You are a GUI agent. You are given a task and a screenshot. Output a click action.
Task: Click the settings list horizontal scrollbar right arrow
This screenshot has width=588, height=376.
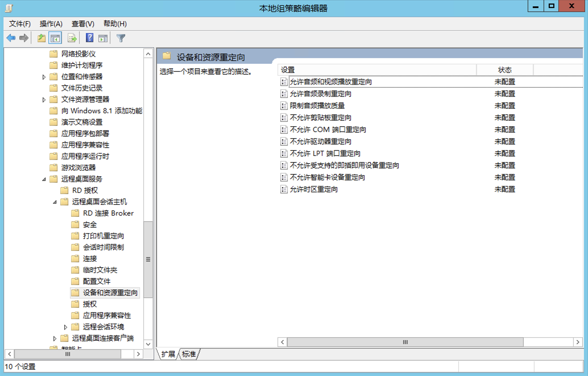click(x=577, y=342)
